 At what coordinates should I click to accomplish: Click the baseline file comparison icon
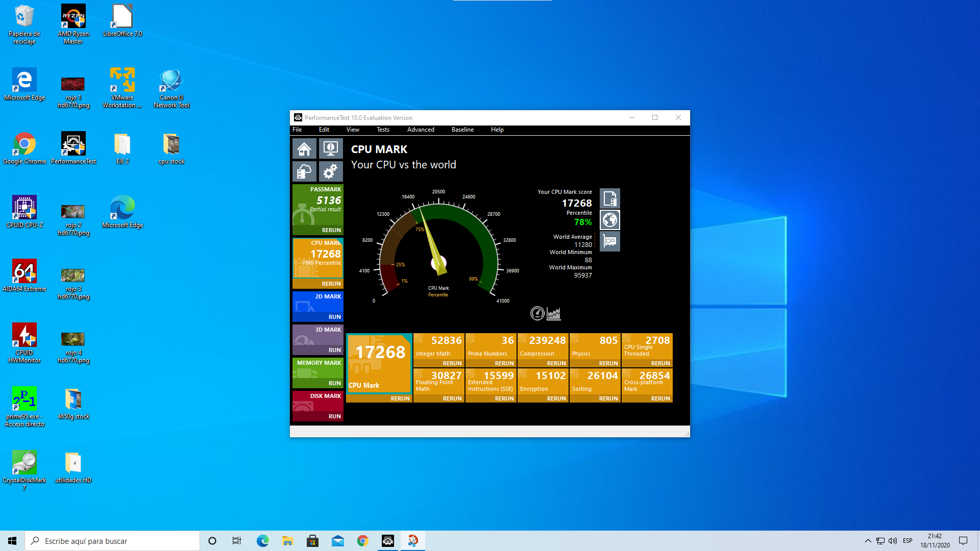(x=609, y=198)
